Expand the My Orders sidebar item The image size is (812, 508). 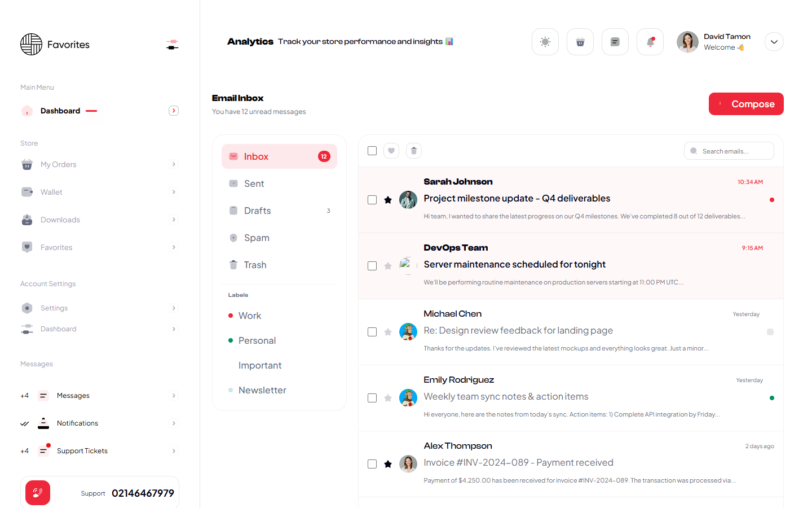(174, 164)
